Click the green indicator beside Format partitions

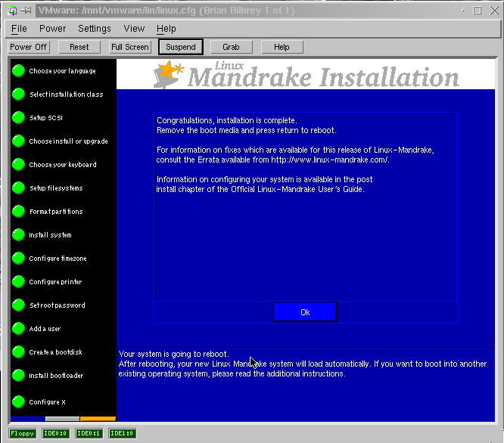click(x=18, y=212)
